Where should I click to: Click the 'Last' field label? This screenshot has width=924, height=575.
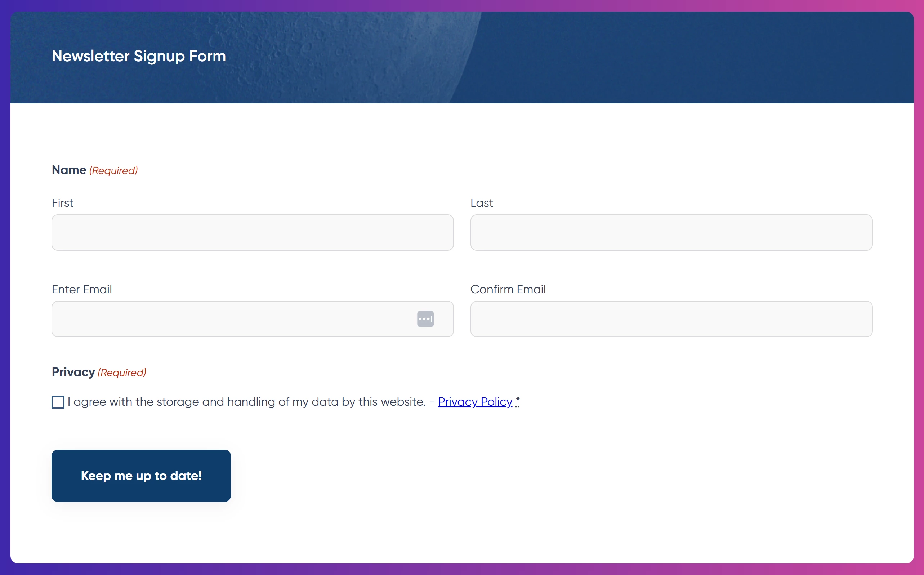point(481,203)
